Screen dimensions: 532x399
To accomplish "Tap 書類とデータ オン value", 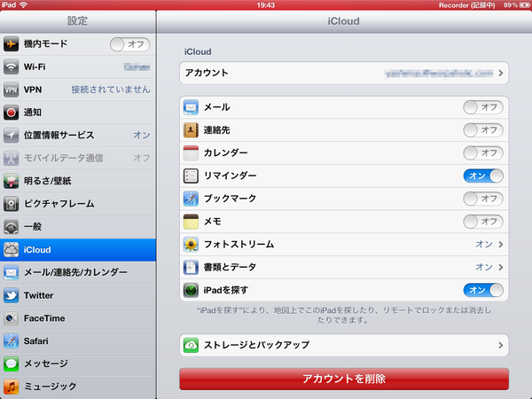I will point(484,268).
